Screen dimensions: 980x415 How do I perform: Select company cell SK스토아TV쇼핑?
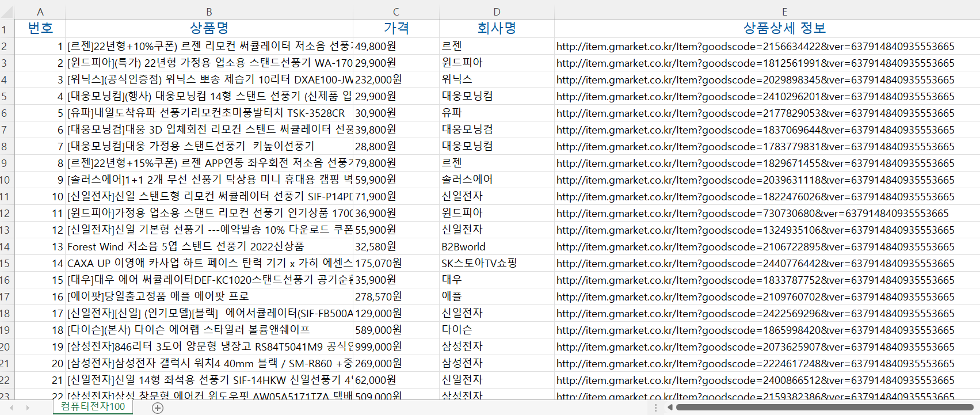[x=497, y=263]
